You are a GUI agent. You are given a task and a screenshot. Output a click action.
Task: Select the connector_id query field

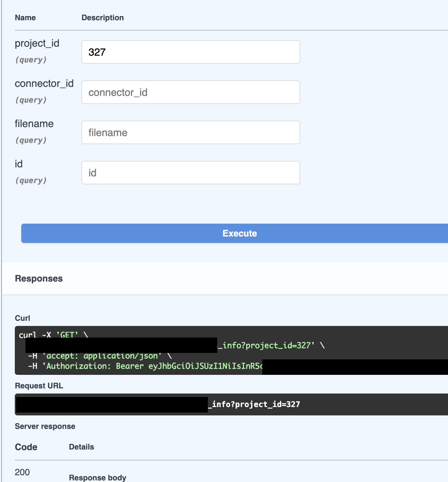[191, 92]
